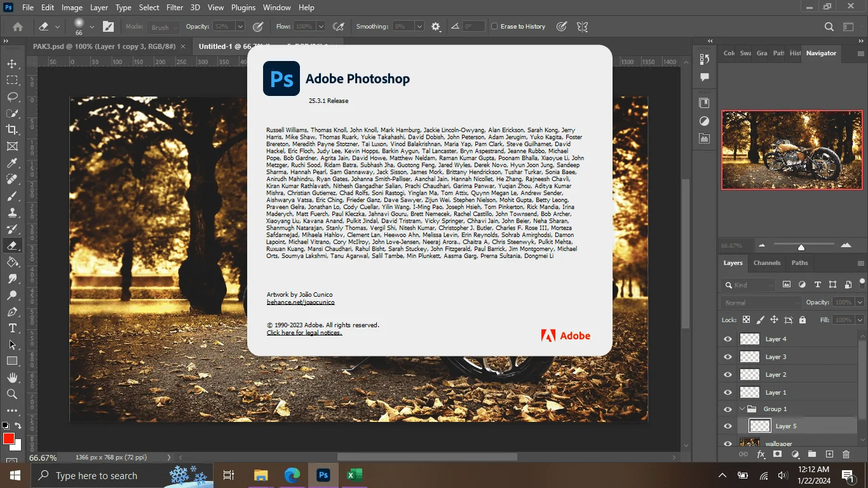Open the eraser Opacity dropdown arrow

click(240, 27)
